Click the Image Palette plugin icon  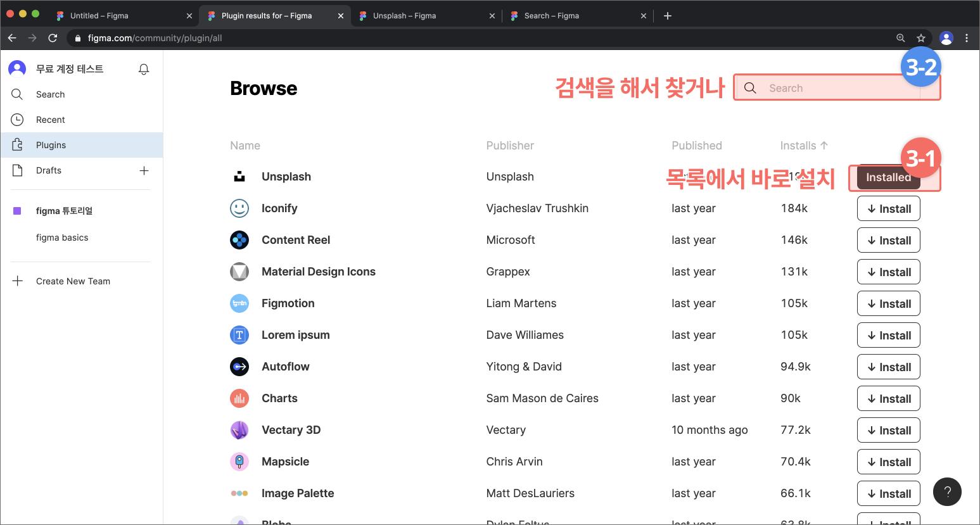[239, 493]
